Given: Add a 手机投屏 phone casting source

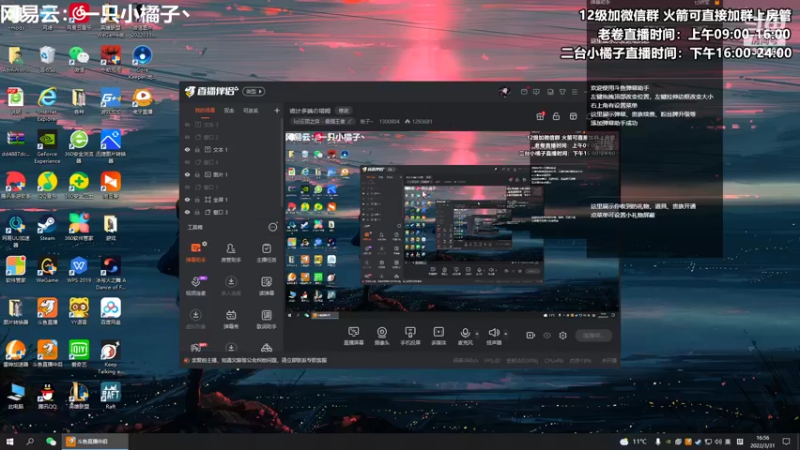Looking at the screenshot, I should [x=410, y=336].
